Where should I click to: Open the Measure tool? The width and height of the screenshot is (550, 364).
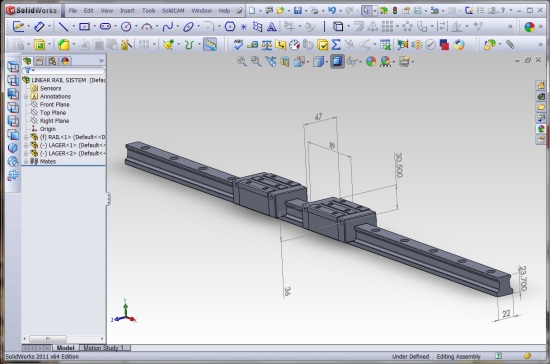click(x=253, y=45)
